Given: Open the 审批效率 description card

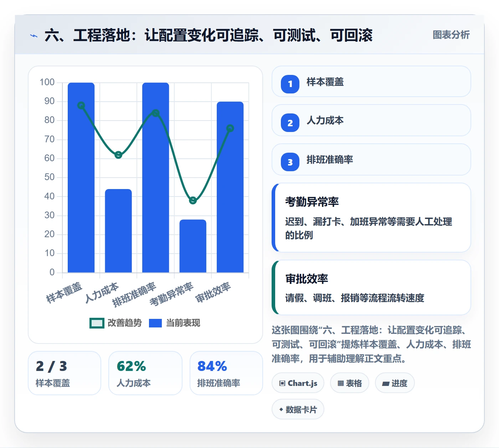Looking at the screenshot, I should 371,287.
